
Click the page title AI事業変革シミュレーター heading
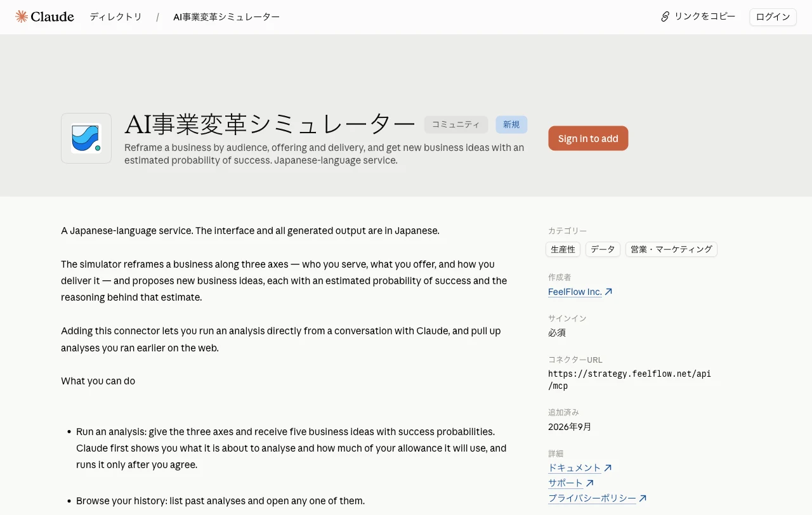pos(270,124)
